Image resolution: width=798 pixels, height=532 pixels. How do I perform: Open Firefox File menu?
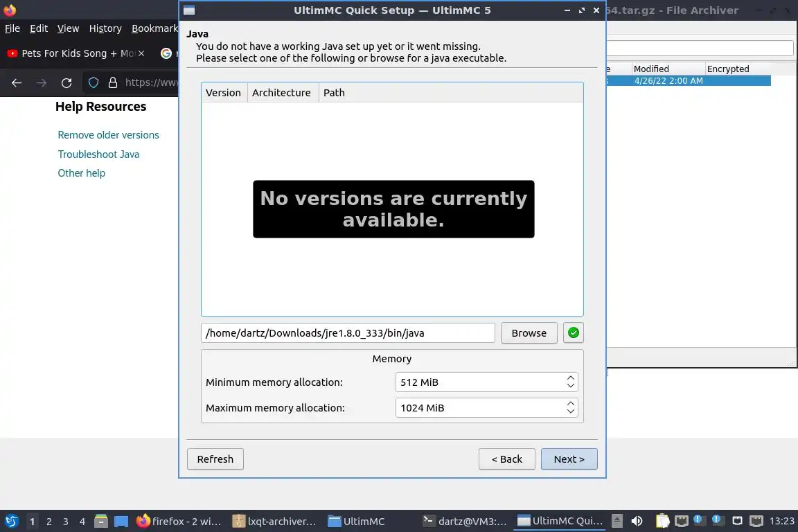[x=12, y=28]
